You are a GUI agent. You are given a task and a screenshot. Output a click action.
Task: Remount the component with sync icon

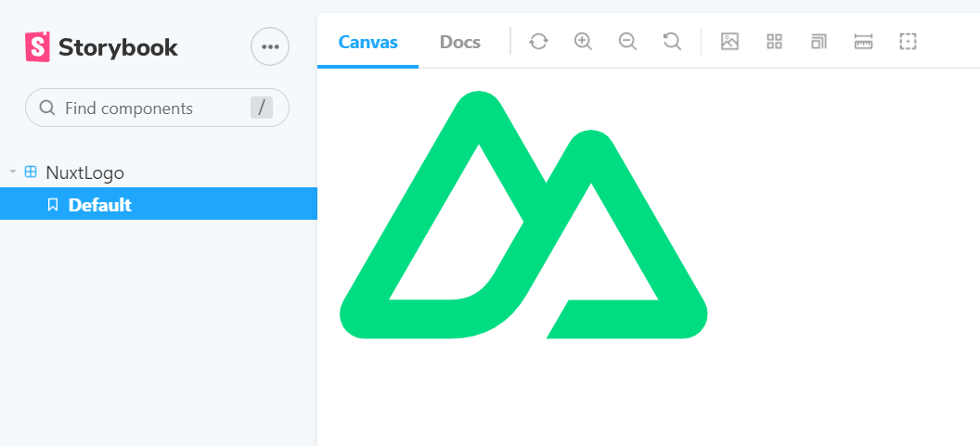(538, 42)
